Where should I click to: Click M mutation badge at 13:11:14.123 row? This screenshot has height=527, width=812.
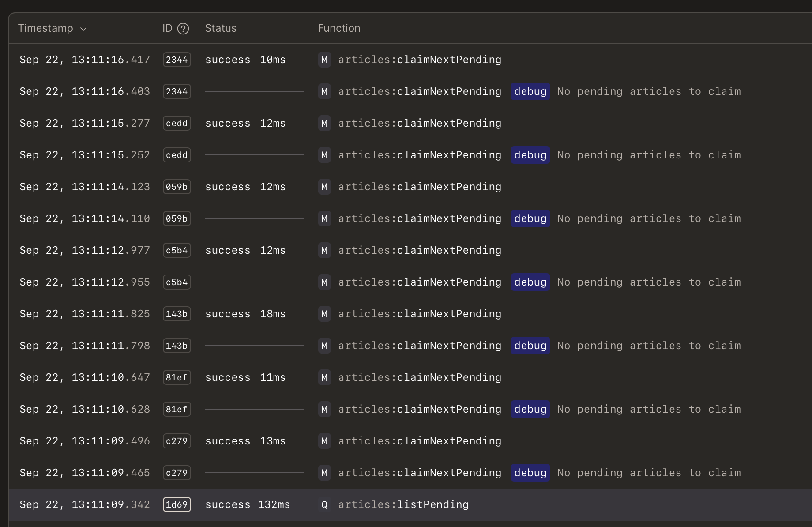click(324, 187)
